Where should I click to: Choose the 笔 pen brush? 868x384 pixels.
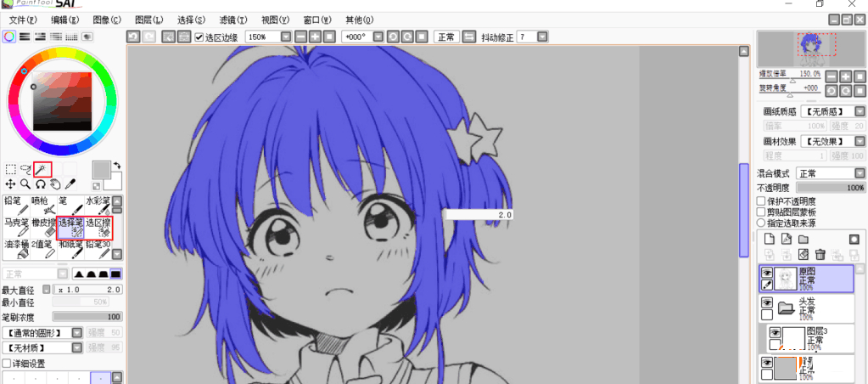coord(70,206)
